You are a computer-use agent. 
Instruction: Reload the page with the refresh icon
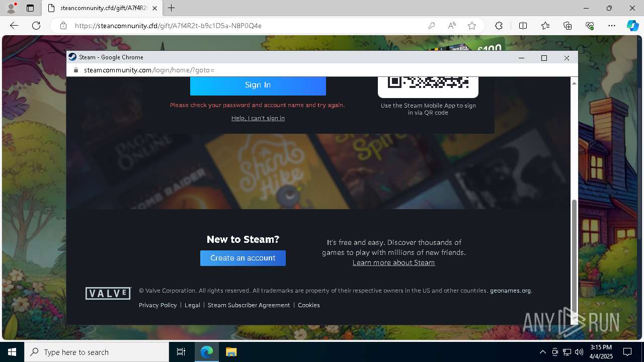(x=36, y=26)
